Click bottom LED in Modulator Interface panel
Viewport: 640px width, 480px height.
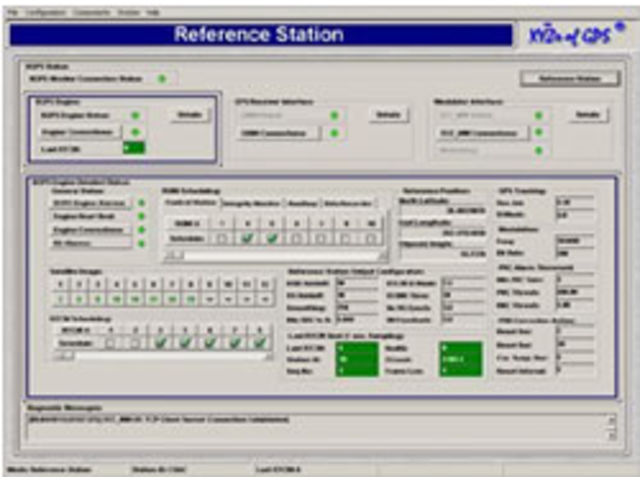pyautogui.click(x=538, y=151)
